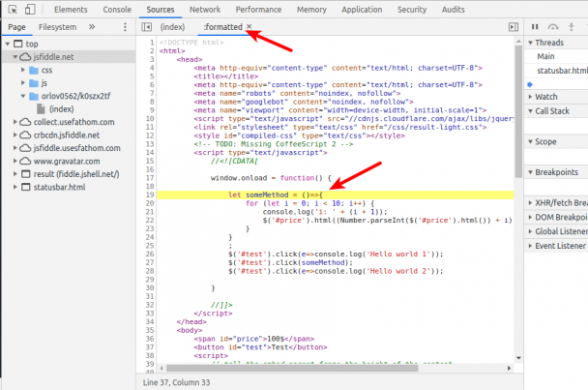This screenshot has height=390, width=588.
Task: Switch to the Console tab
Action: (x=117, y=10)
